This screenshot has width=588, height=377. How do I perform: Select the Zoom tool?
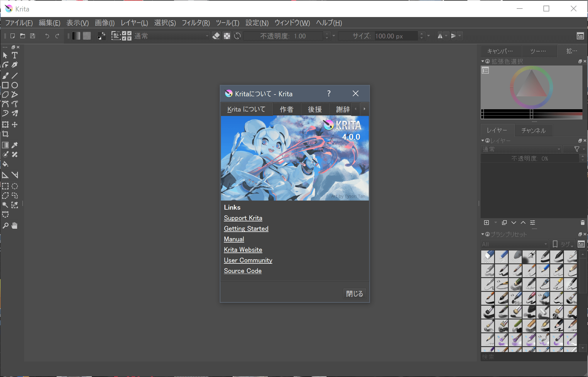pyautogui.click(x=5, y=225)
